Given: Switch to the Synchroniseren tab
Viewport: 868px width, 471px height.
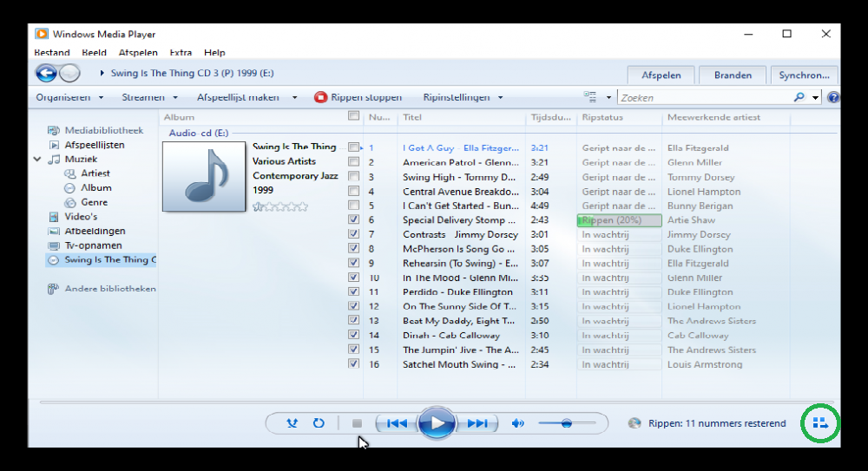Looking at the screenshot, I should tap(805, 75).
